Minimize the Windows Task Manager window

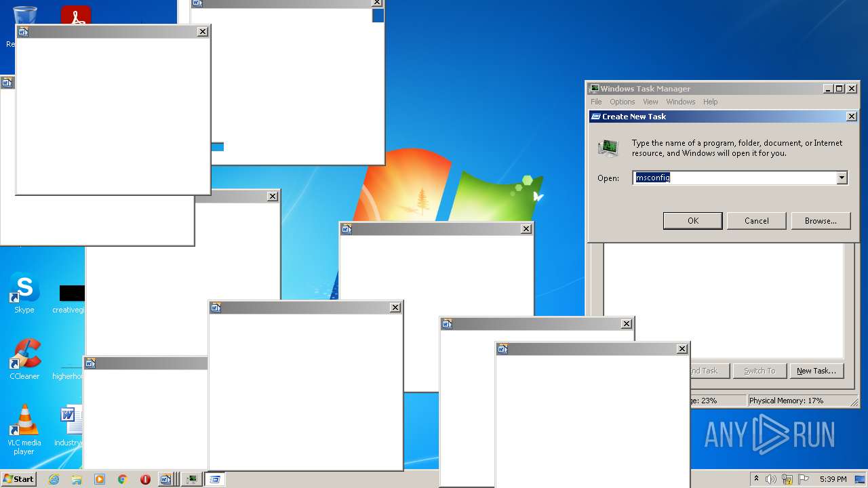(828, 89)
